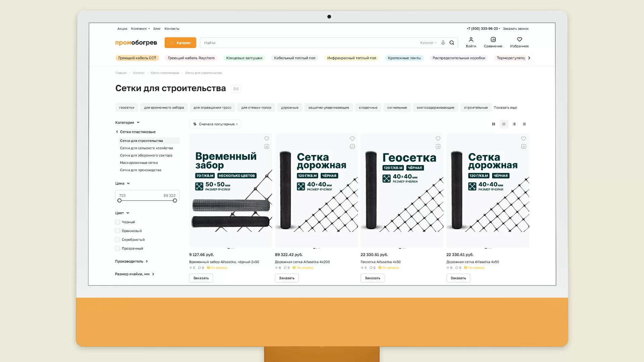This screenshot has width=644, height=362.
Task: Add Геосетка product to comparison
Action: point(438,146)
